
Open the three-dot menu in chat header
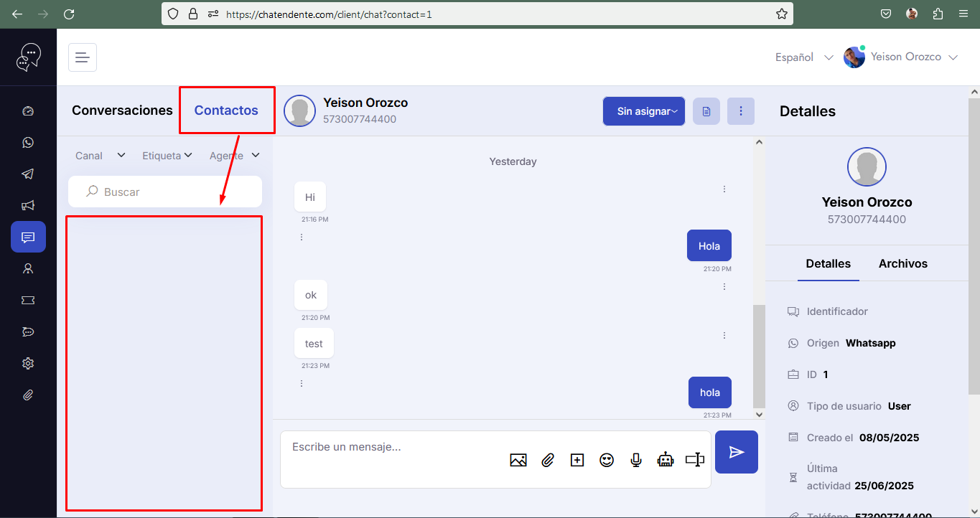pyautogui.click(x=741, y=111)
